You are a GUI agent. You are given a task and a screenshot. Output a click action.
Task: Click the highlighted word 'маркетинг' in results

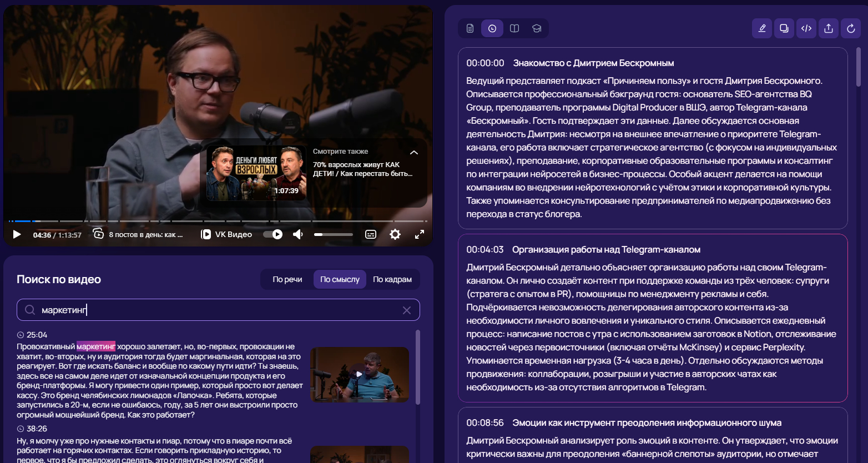click(x=96, y=346)
